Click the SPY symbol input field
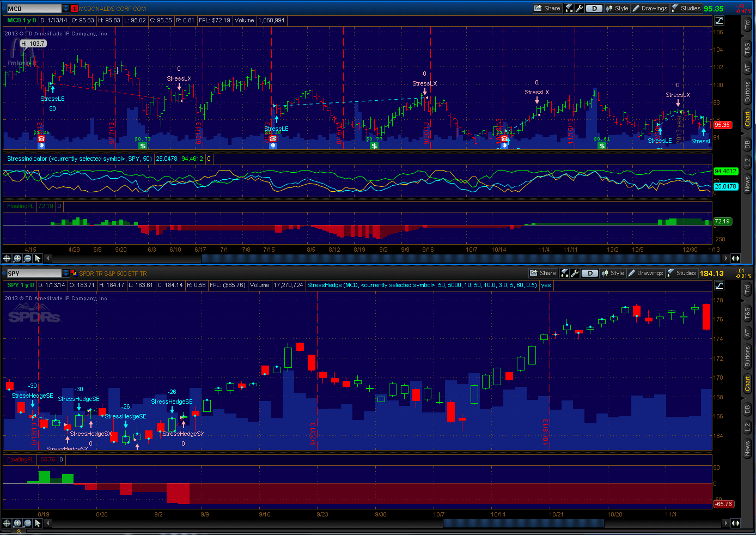 (34, 273)
